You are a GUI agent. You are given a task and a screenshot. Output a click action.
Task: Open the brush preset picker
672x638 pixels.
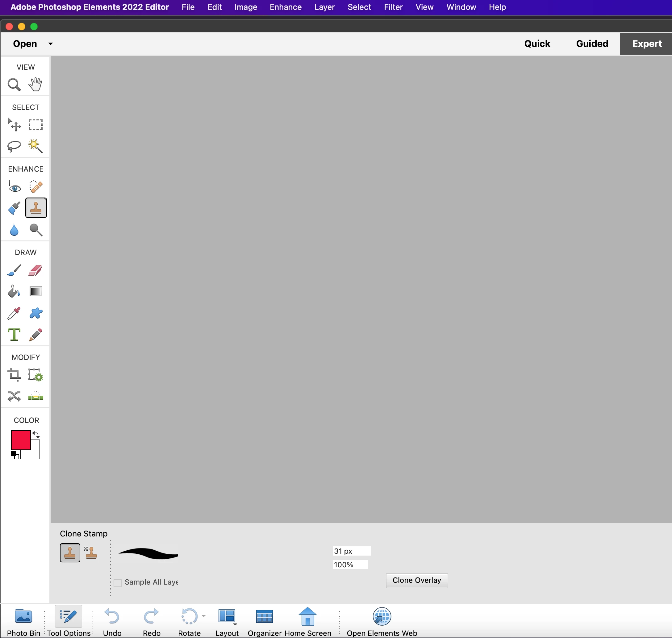click(148, 554)
